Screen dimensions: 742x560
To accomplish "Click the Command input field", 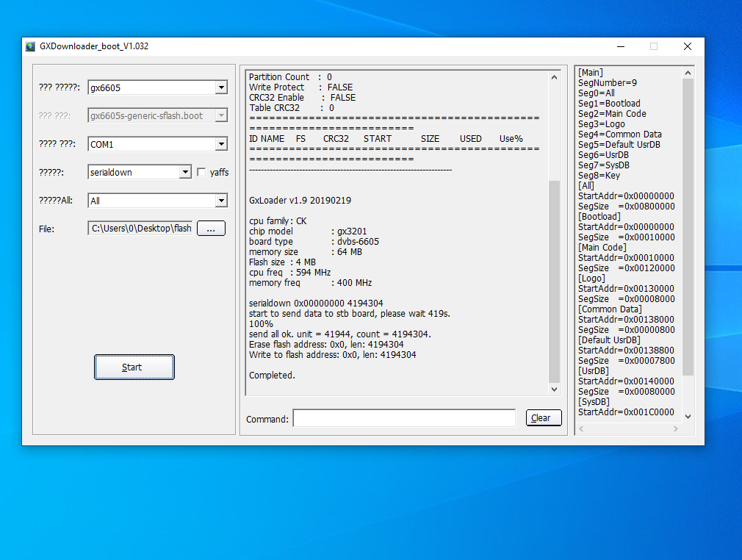I will point(404,418).
